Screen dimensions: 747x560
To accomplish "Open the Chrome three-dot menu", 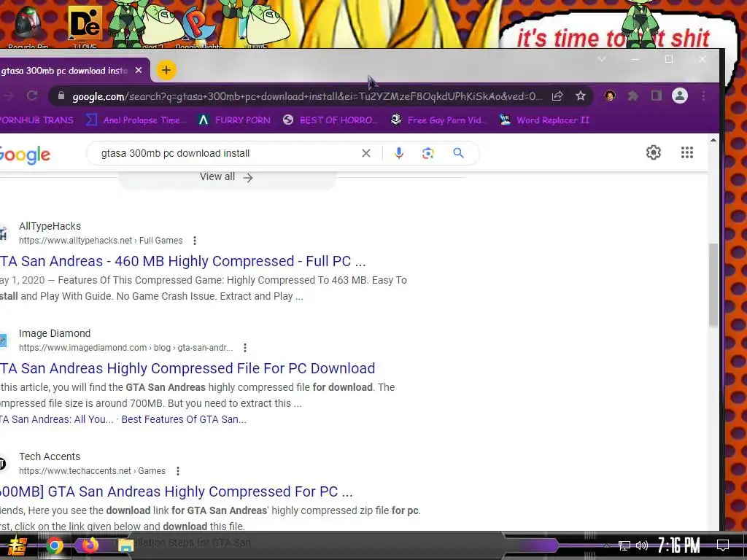I will pyautogui.click(x=703, y=96).
